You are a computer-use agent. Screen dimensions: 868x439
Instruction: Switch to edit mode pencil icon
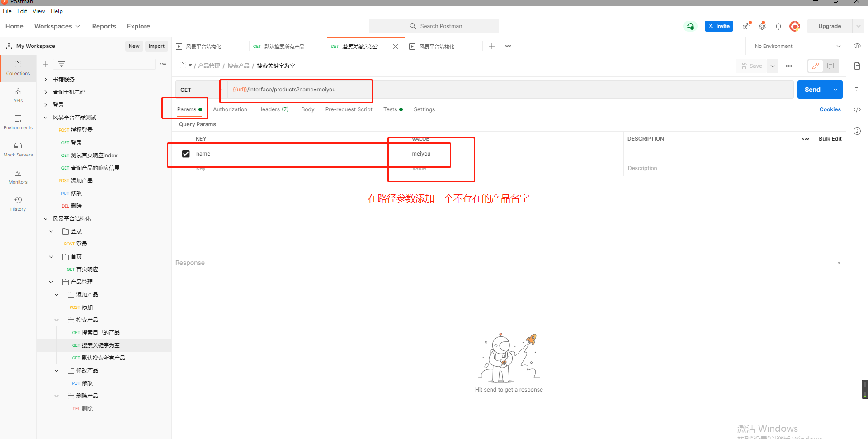(816, 66)
